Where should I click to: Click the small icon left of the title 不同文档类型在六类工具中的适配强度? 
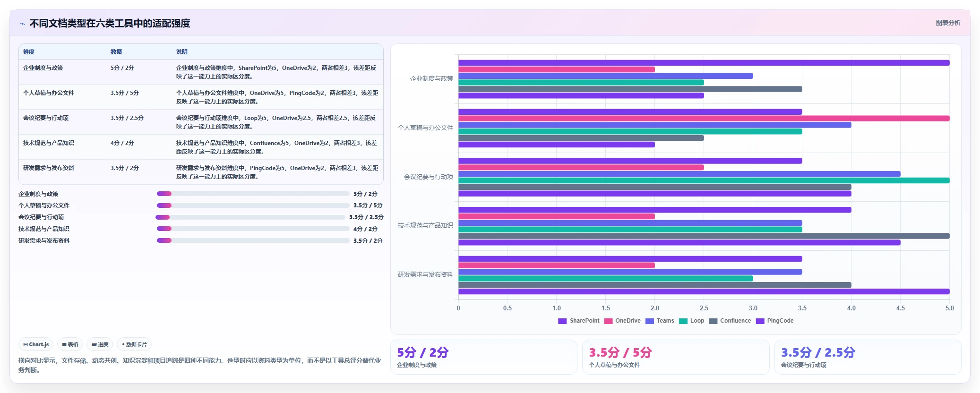(x=22, y=24)
